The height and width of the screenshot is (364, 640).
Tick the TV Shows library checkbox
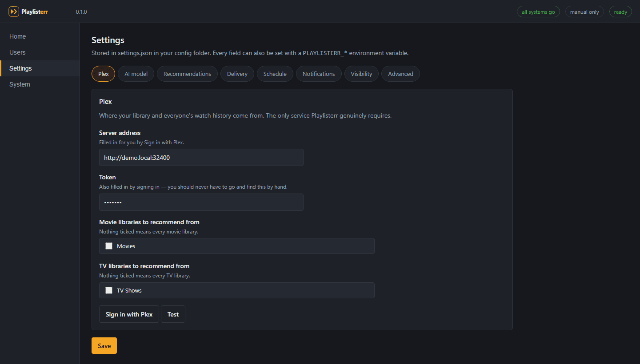tap(109, 290)
